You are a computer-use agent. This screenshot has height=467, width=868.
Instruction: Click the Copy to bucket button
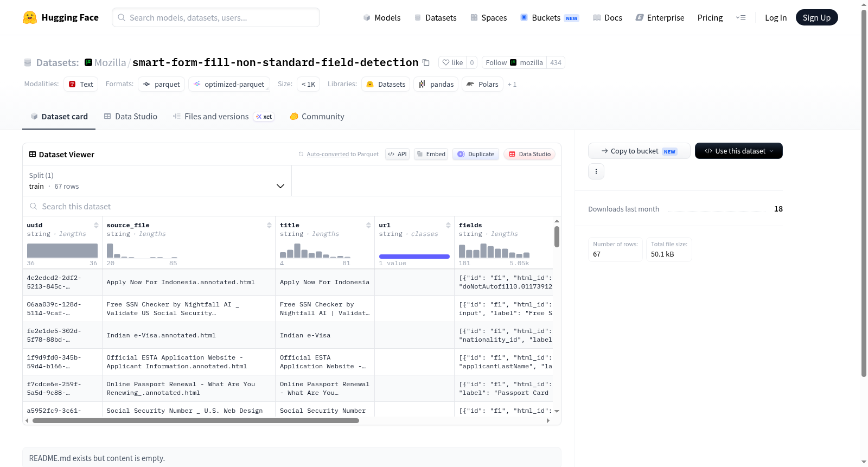(639, 151)
